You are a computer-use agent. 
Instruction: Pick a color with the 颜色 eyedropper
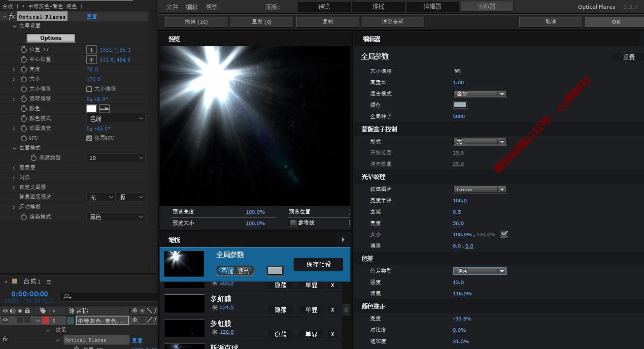click(x=104, y=109)
